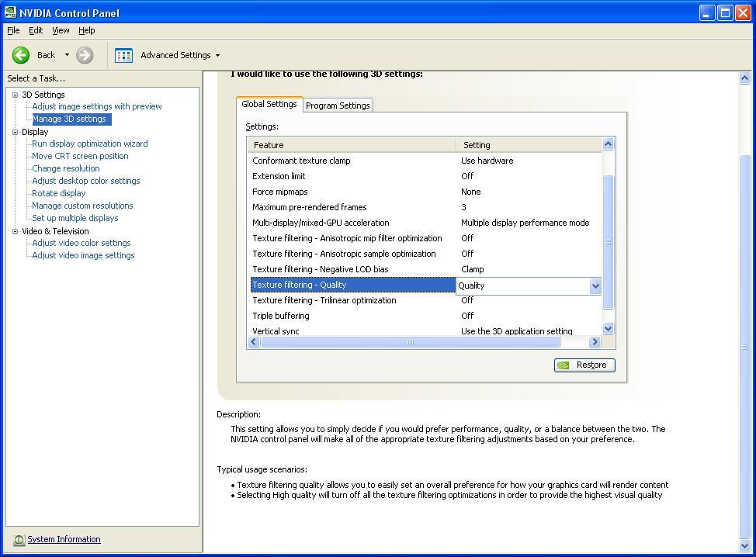Open the View menu
The height and width of the screenshot is (557, 756).
coord(60,30)
